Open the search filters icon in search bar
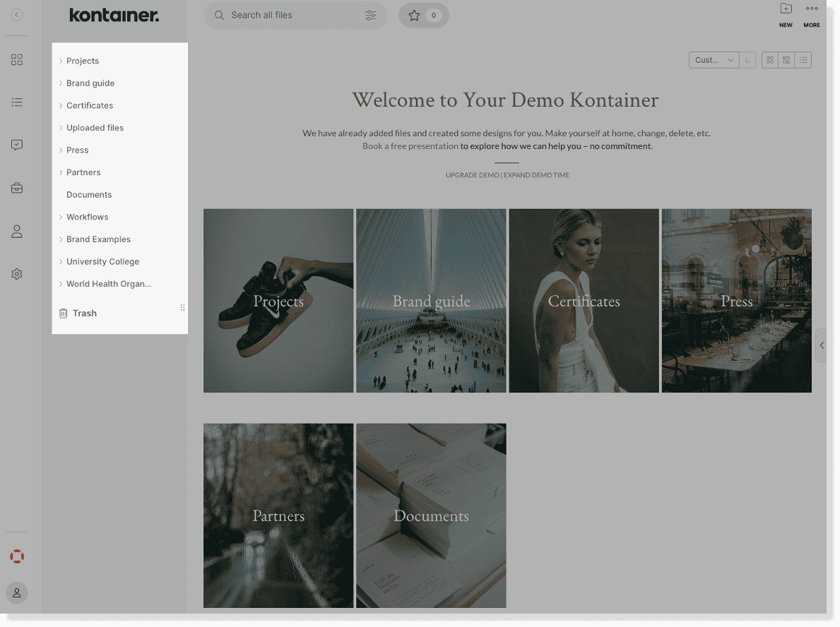The height and width of the screenshot is (627, 840). pyautogui.click(x=371, y=15)
